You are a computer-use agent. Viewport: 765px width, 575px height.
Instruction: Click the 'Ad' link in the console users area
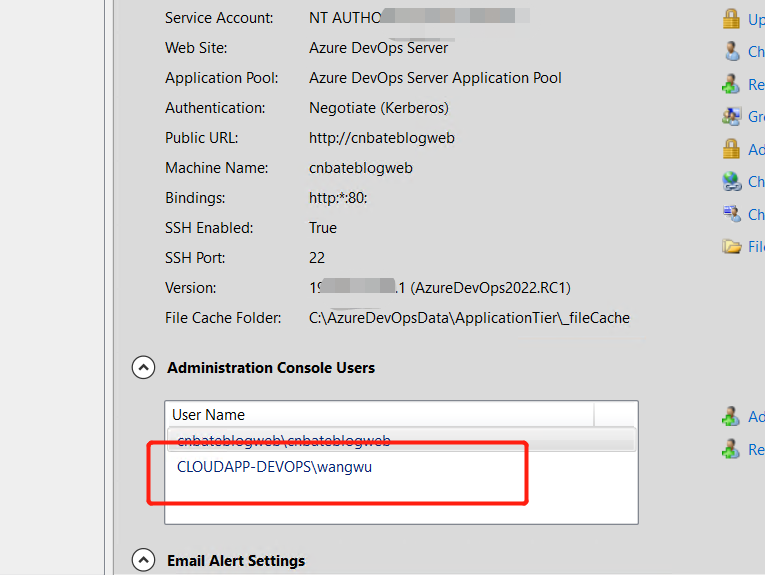click(756, 416)
